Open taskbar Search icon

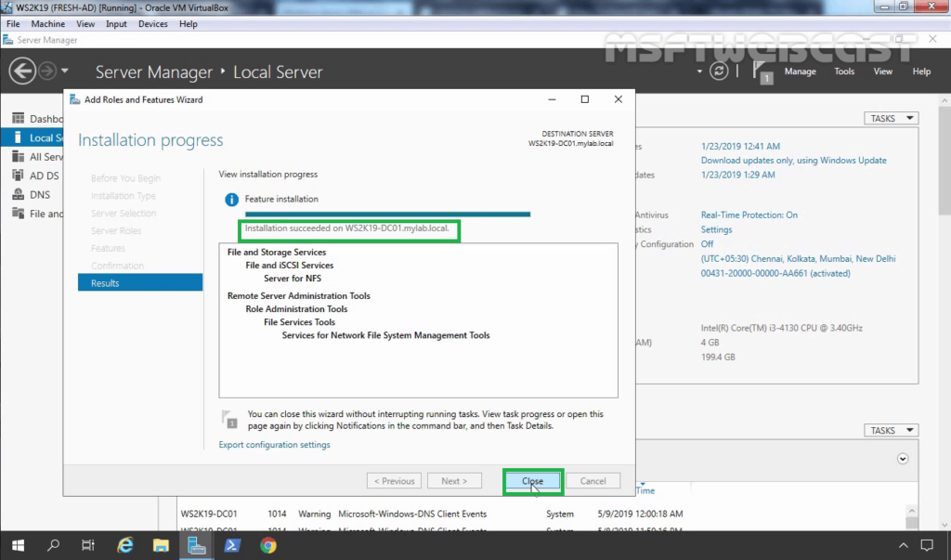(x=53, y=545)
